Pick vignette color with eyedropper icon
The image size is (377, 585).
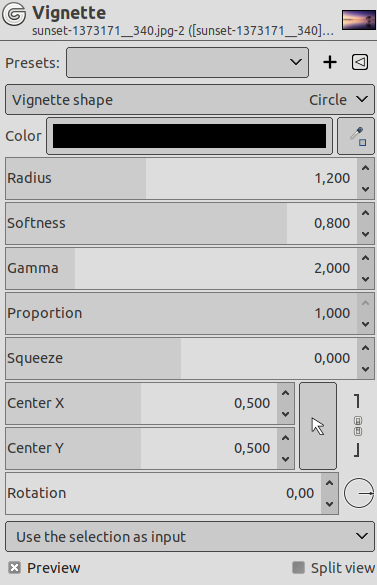point(356,136)
